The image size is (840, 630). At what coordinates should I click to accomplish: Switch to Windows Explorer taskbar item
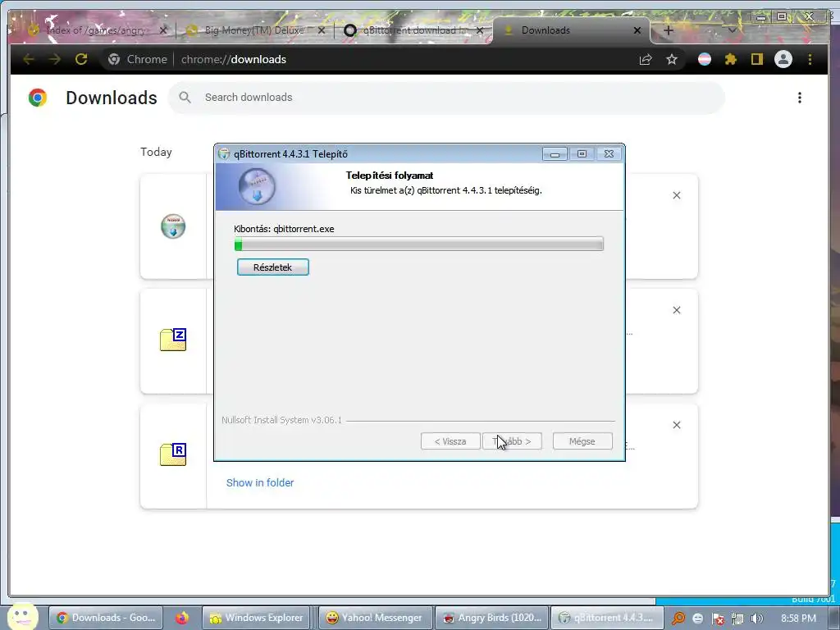click(258, 619)
